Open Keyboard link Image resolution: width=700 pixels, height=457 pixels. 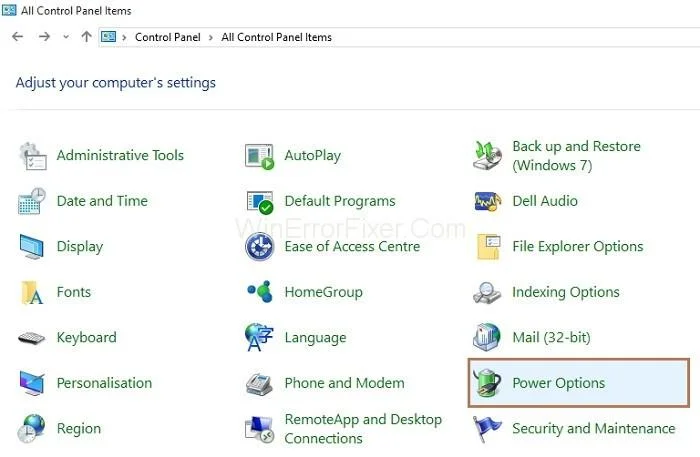[86, 337]
